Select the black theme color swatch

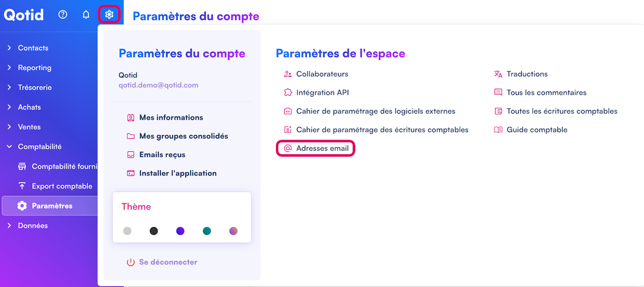(154, 231)
